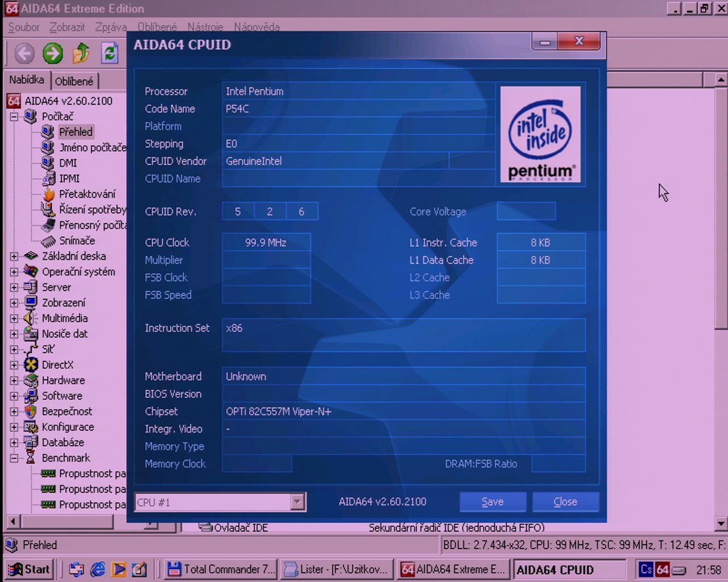
Task: Select first Propustnost paměti benchmark item
Action: pos(92,473)
